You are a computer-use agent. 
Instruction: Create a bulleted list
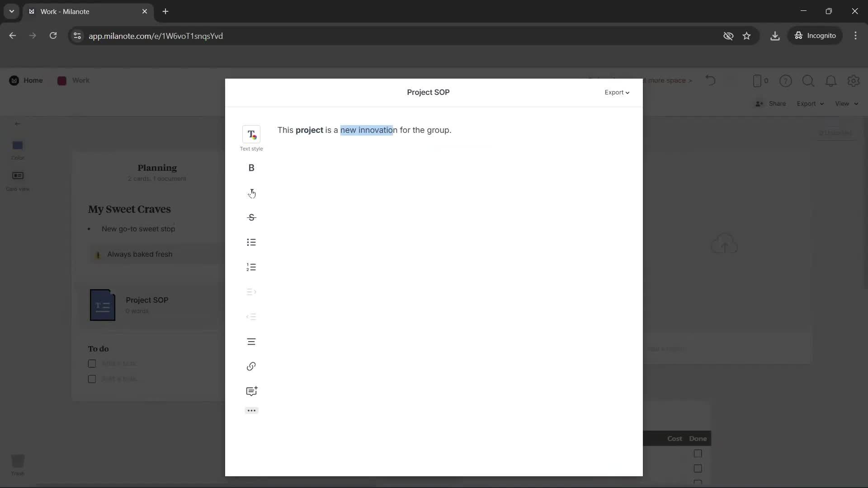click(251, 242)
